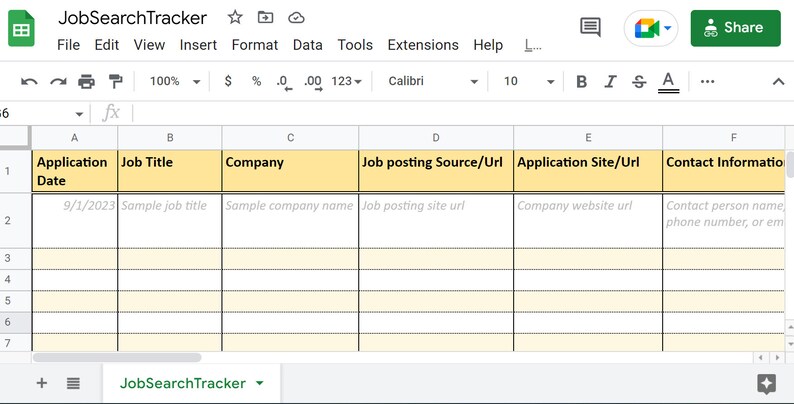This screenshot has width=794, height=404.
Task: Open the font size 10 dropdown
Action: pyautogui.click(x=529, y=82)
